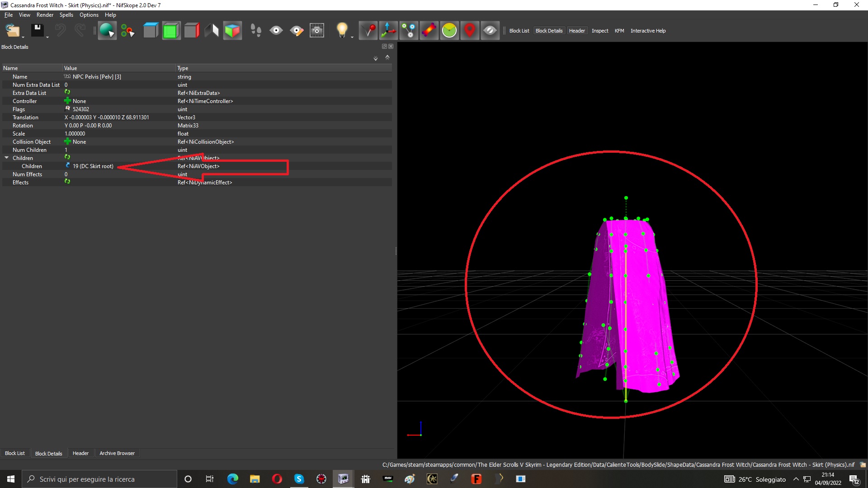This screenshot has width=868, height=488.
Task: Collapse the Children tree row
Action: 7,158
